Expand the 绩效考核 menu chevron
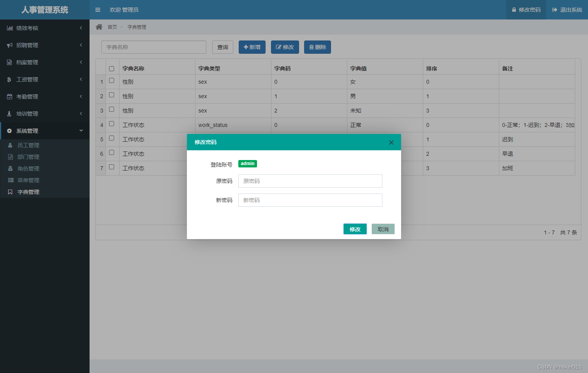 (x=81, y=28)
